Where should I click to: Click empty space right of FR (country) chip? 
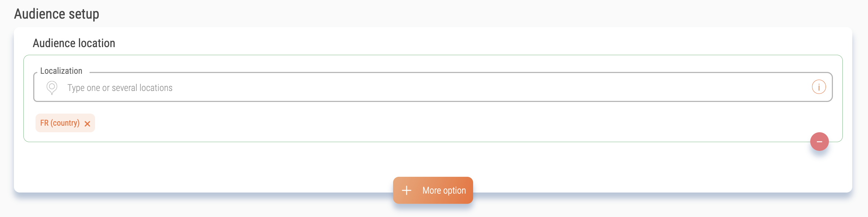pyautogui.click(x=439, y=123)
